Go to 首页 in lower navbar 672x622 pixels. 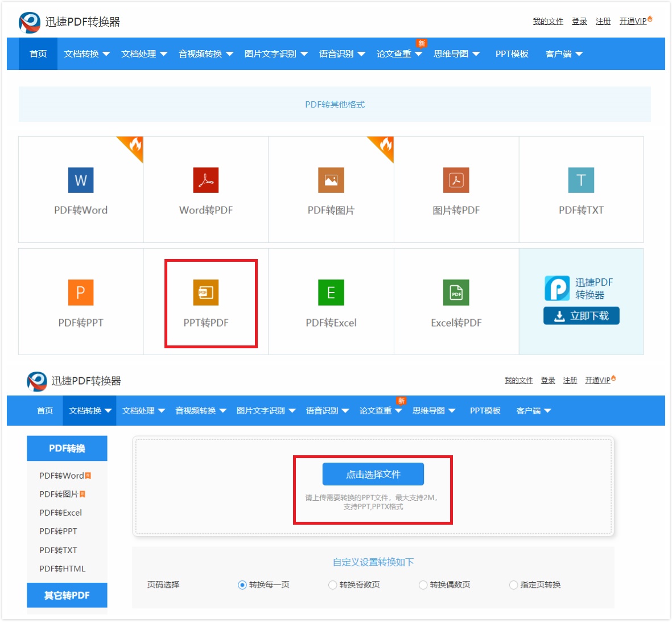click(45, 411)
